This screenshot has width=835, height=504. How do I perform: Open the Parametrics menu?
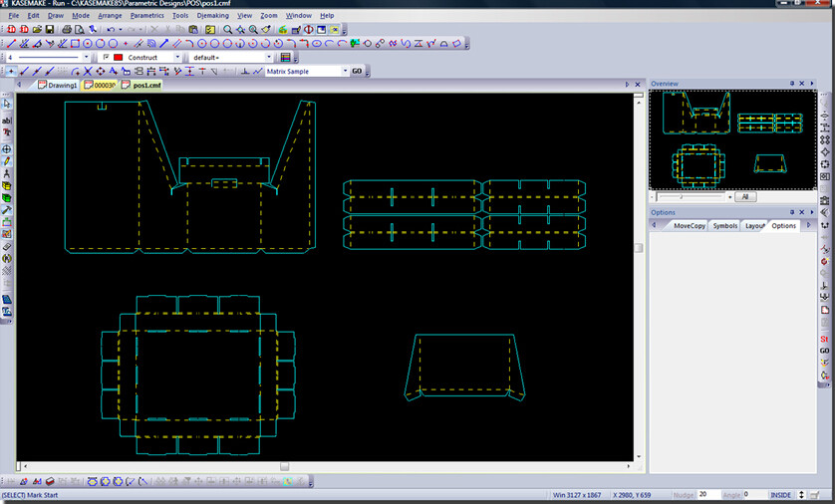tap(147, 15)
